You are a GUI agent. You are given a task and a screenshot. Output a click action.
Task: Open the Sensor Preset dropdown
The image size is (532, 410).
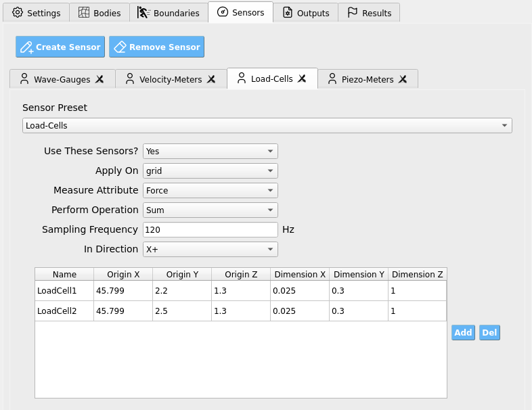click(x=267, y=125)
